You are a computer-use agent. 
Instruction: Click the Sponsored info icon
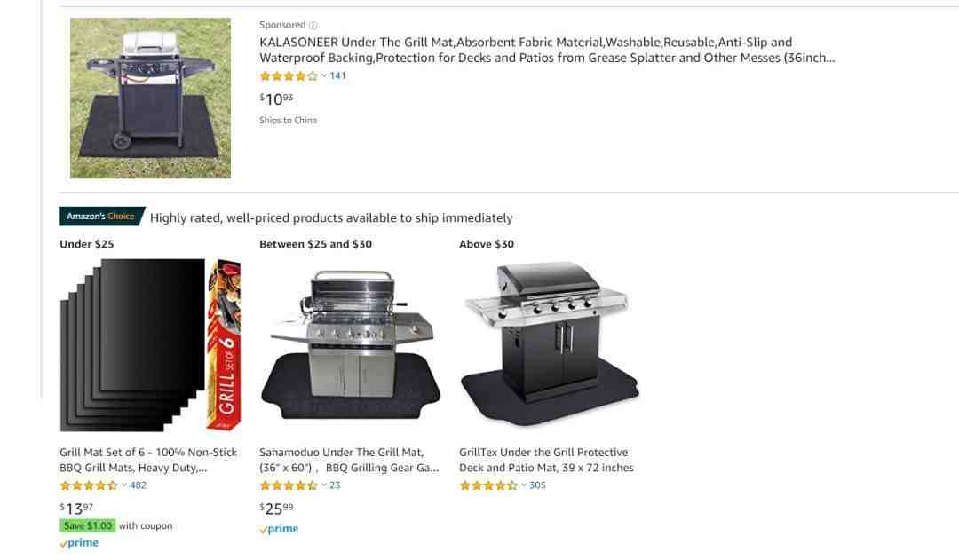point(313,26)
